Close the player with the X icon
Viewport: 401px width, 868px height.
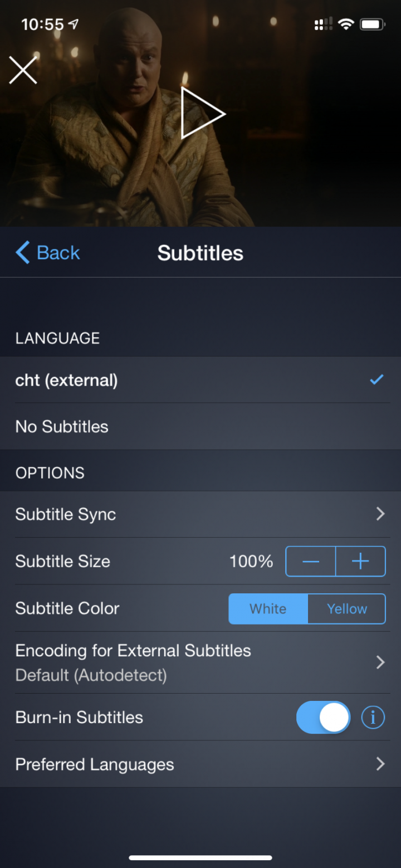(x=23, y=70)
